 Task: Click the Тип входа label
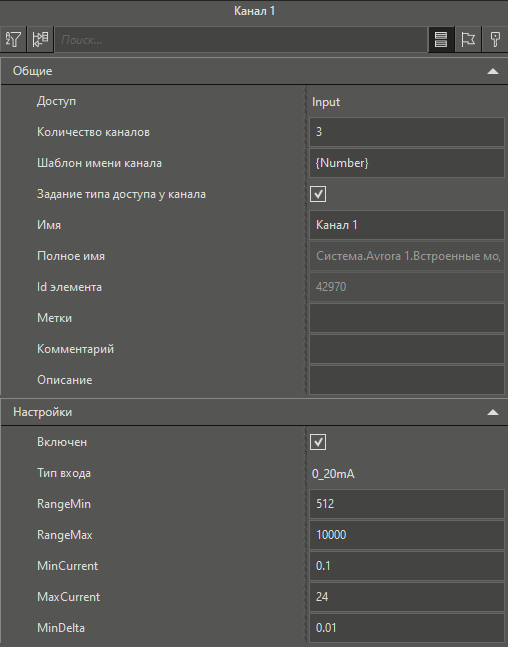tap(64, 473)
